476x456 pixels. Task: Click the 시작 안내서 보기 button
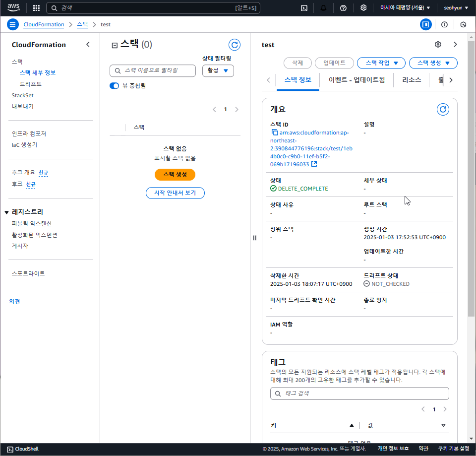click(x=175, y=193)
